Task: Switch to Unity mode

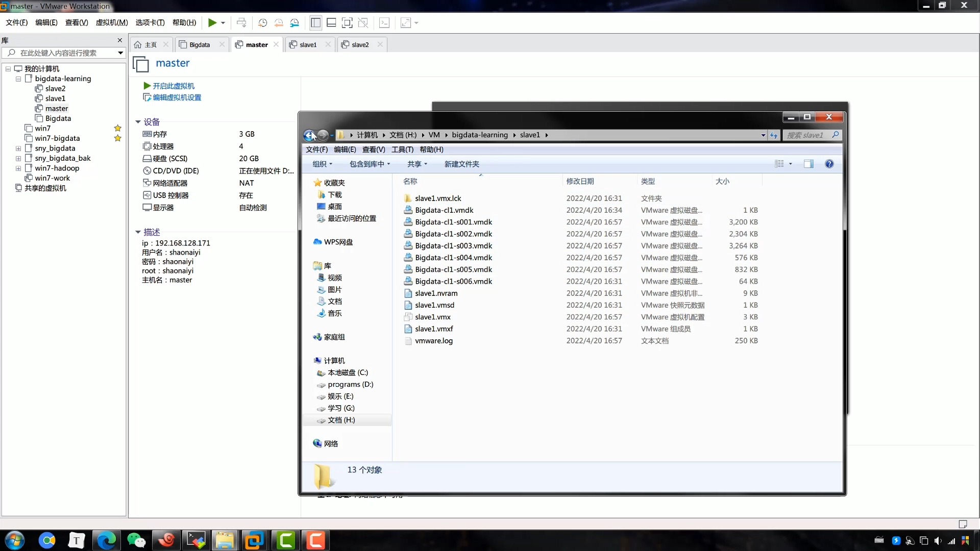Action: tap(363, 22)
